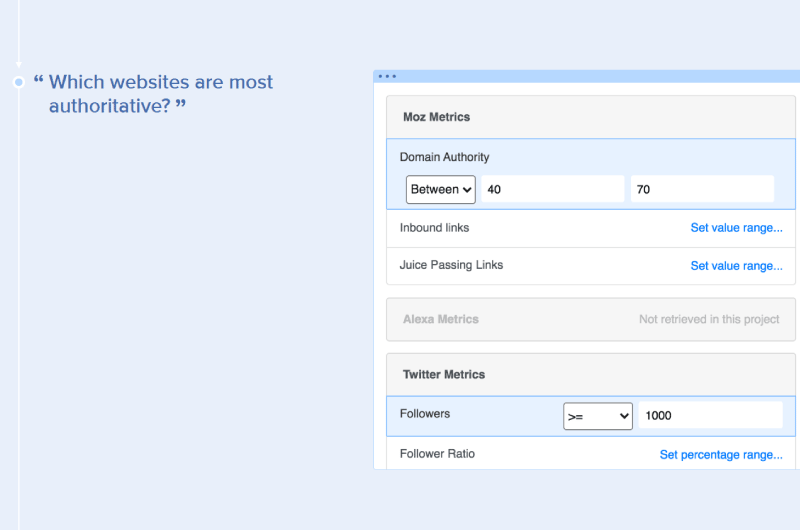This screenshot has height=530, width=800.
Task: Click the Followers row label
Action: [424, 414]
